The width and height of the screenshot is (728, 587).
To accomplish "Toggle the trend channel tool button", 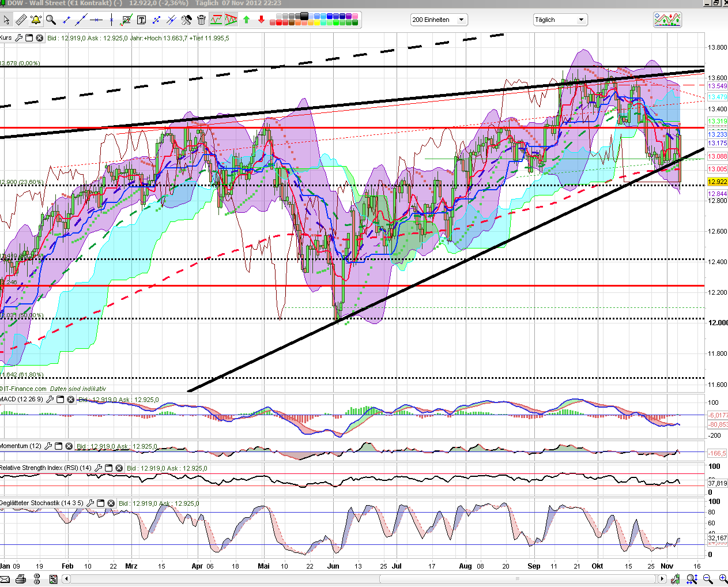I will 216,20.
